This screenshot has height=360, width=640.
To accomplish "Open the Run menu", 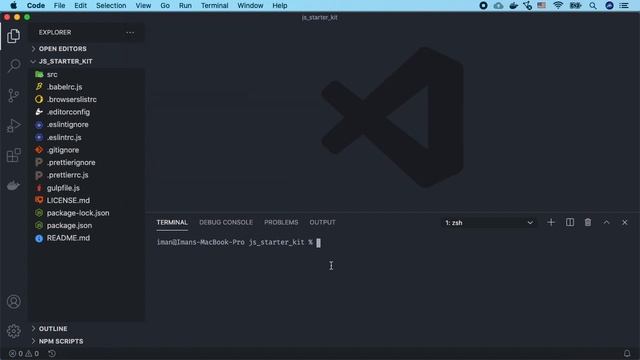I will coord(185,6).
